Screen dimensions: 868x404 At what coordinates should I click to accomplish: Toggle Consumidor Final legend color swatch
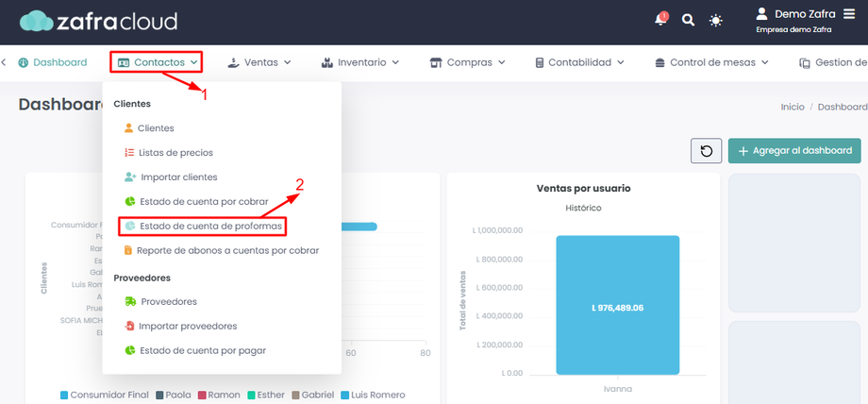pos(64,396)
